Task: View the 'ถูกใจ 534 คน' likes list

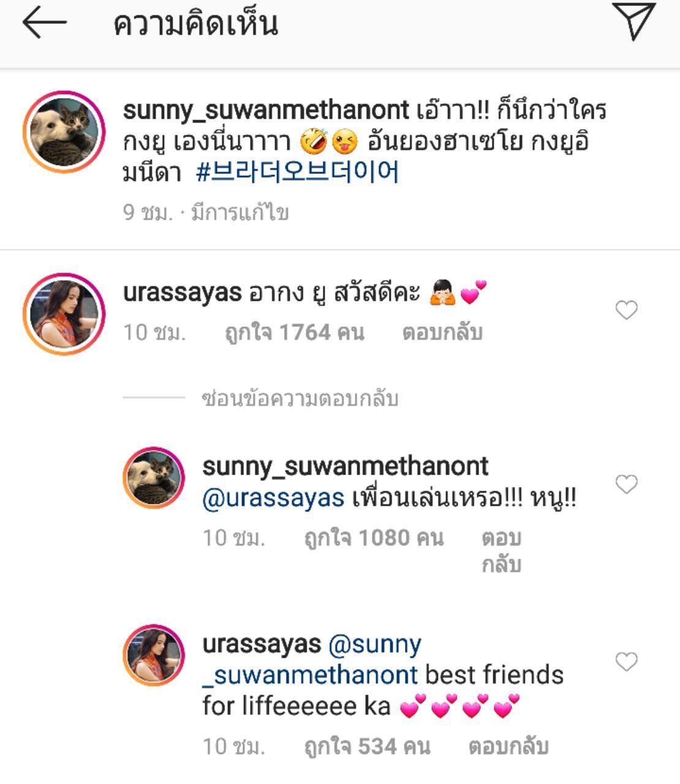Action: pyautogui.click(x=368, y=747)
